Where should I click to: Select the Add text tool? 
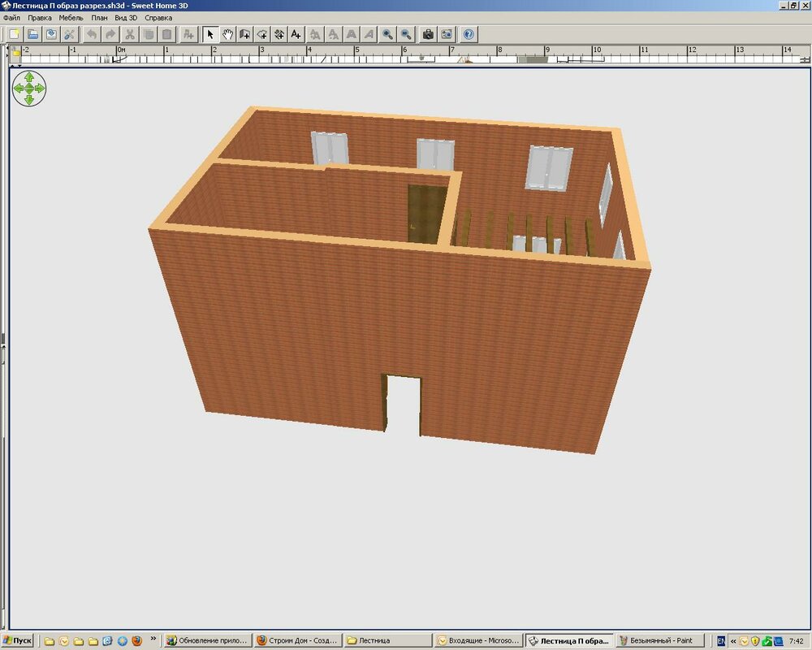296,34
